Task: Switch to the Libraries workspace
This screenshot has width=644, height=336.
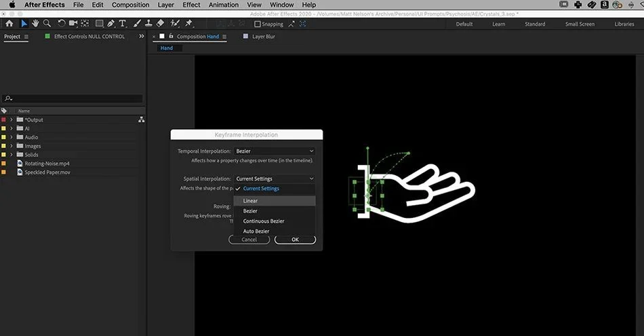Action: [x=624, y=24]
